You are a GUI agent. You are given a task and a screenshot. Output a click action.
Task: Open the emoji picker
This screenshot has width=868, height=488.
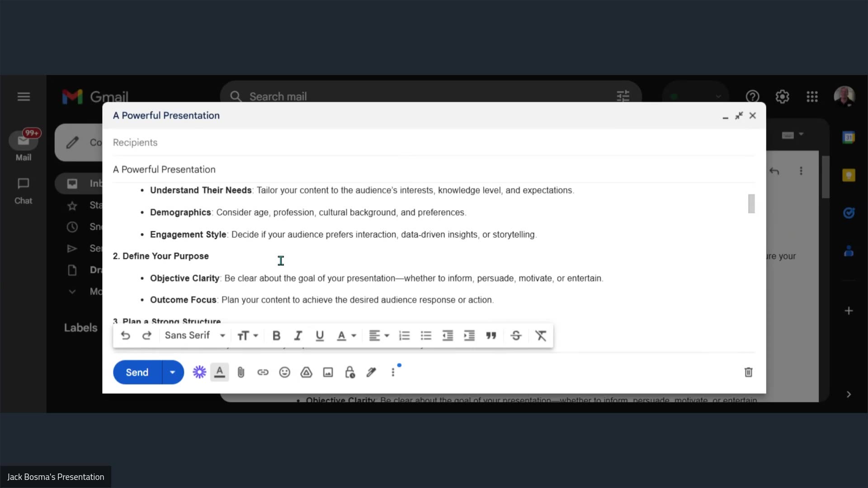click(284, 372)
